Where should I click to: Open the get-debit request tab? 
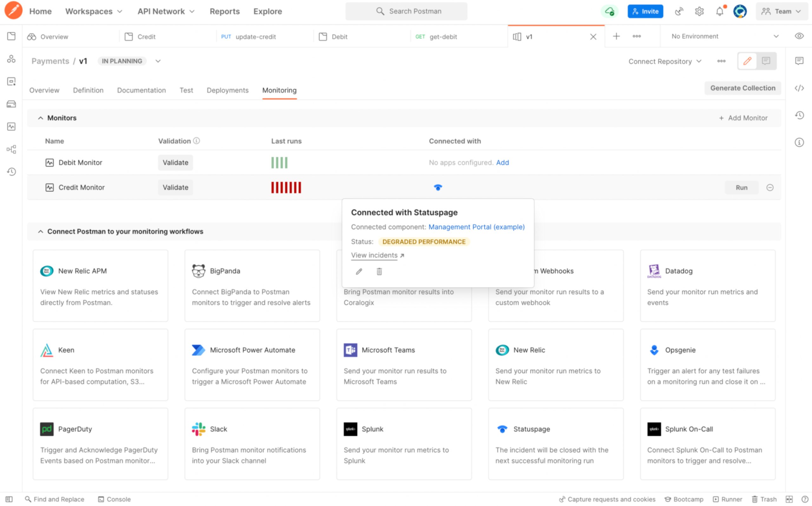pos(459,36)
